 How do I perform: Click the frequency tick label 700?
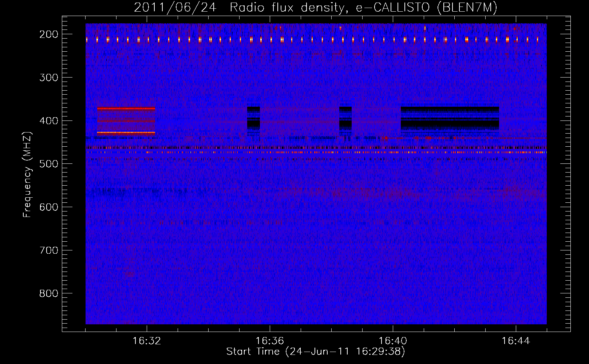48,250
